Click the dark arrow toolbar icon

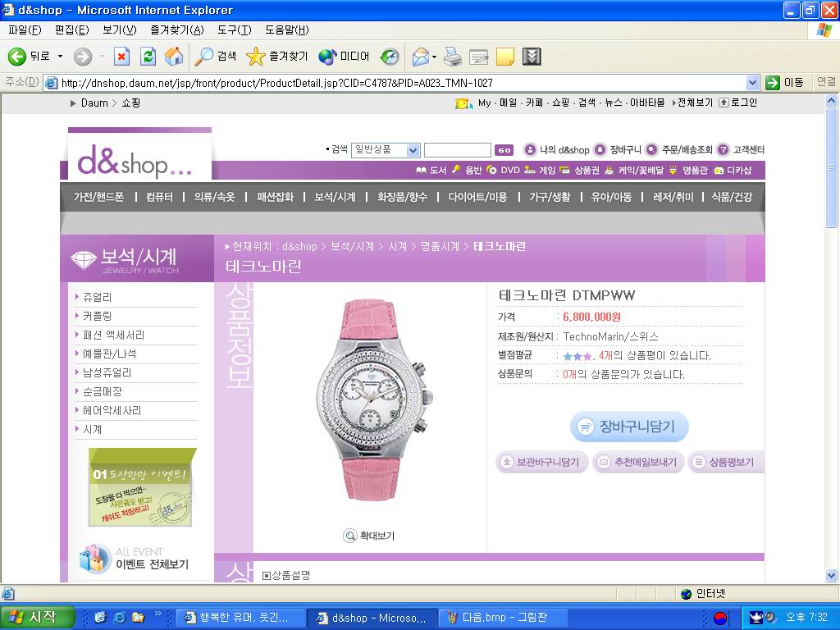(x=532, y=57)
